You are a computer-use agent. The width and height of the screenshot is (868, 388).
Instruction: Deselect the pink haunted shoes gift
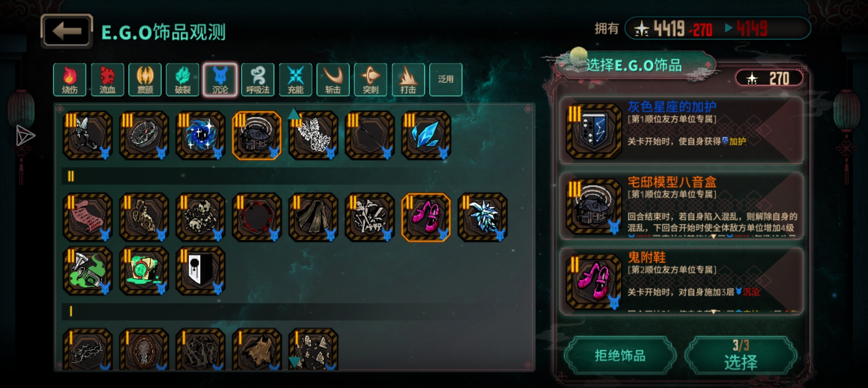point(426,217)
